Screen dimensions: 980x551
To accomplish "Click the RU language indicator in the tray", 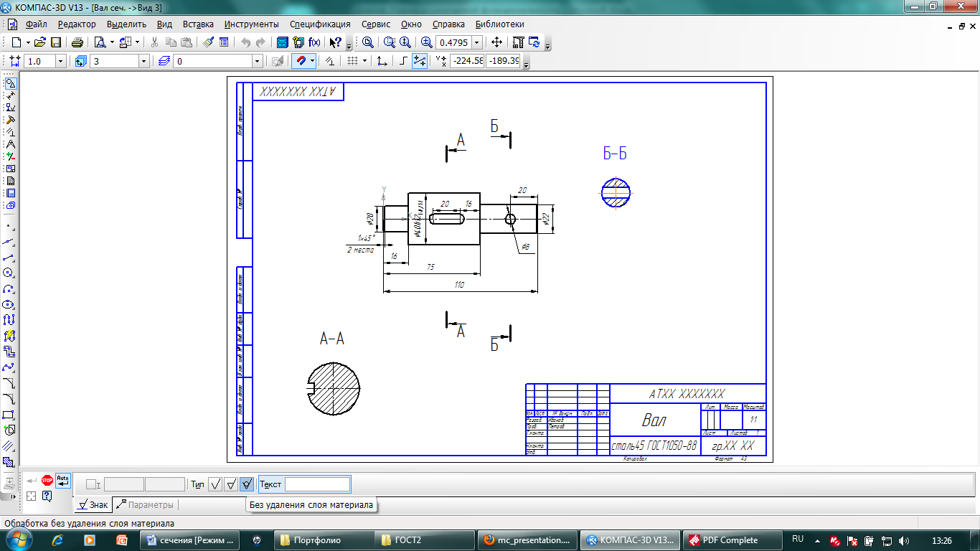I will tap(798, 540).
